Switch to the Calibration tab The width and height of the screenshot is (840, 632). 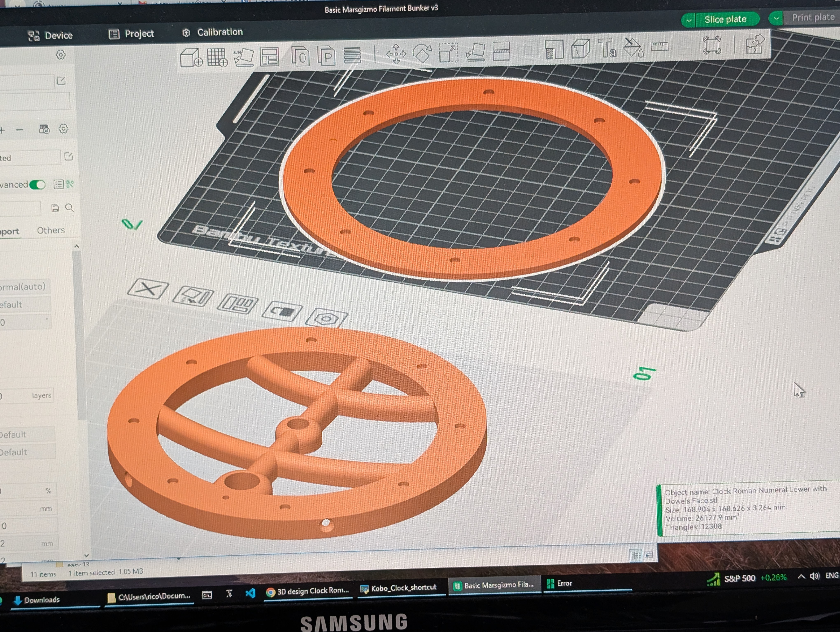pos(212,32)
